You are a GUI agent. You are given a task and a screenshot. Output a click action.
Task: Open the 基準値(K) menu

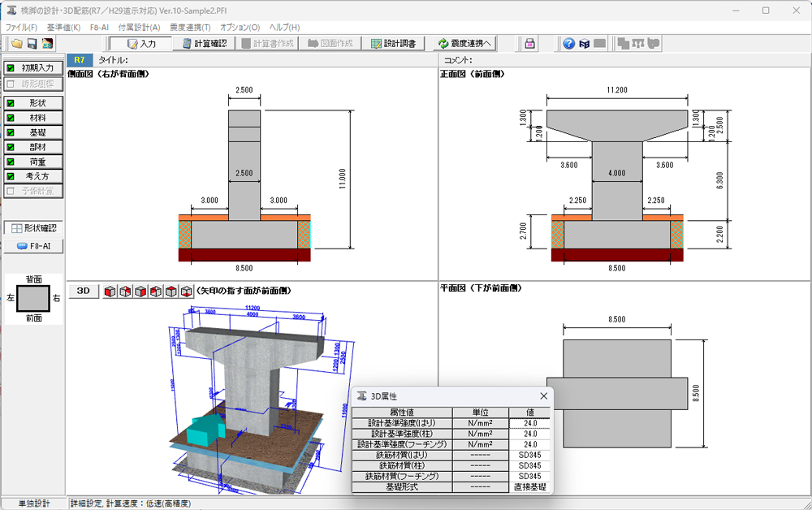click(x=64, y=27)
